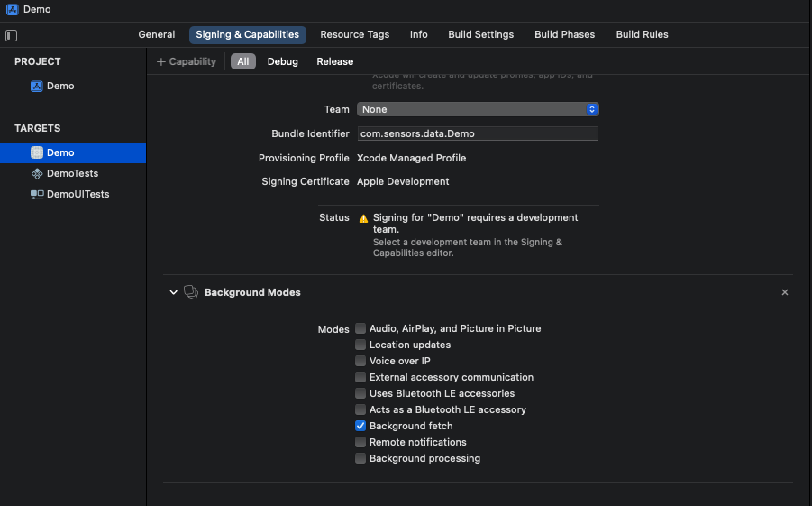812x506 pixels.
Task: Check Background processing mode
Action: (360, 458)
